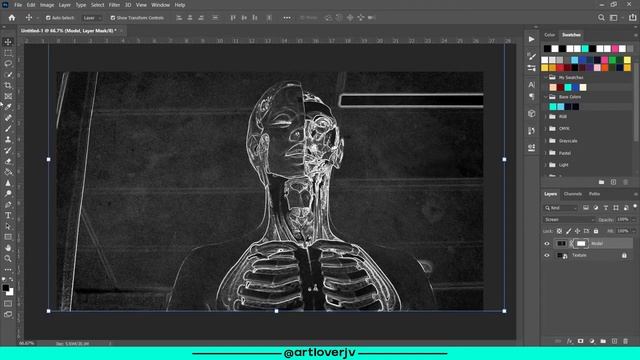The image size is (640, 360).
Task: Select the Clone Stamp tool
Action: click(x=8, y=139)
